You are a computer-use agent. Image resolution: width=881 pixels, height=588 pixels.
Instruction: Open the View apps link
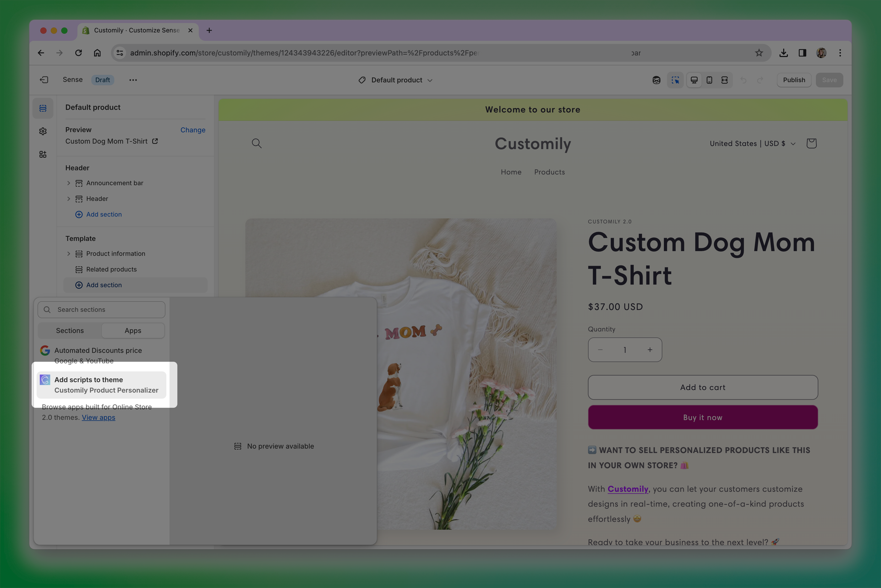click(98, 417)
